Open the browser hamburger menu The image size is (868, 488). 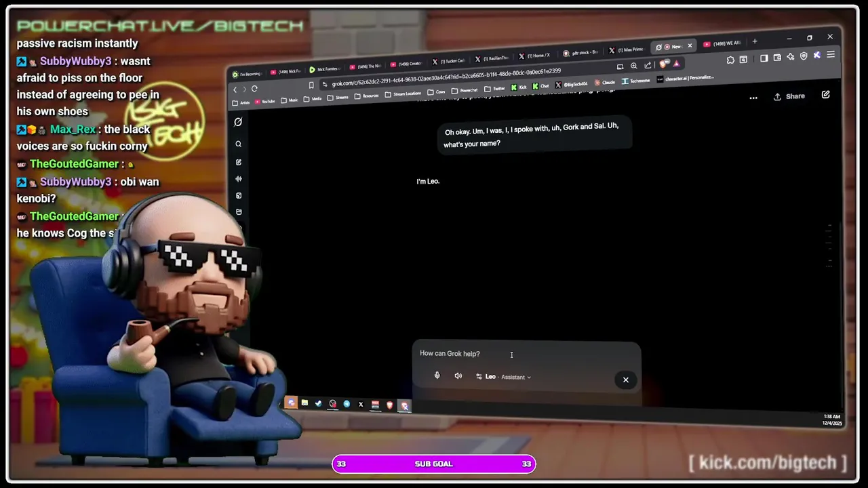831,54
